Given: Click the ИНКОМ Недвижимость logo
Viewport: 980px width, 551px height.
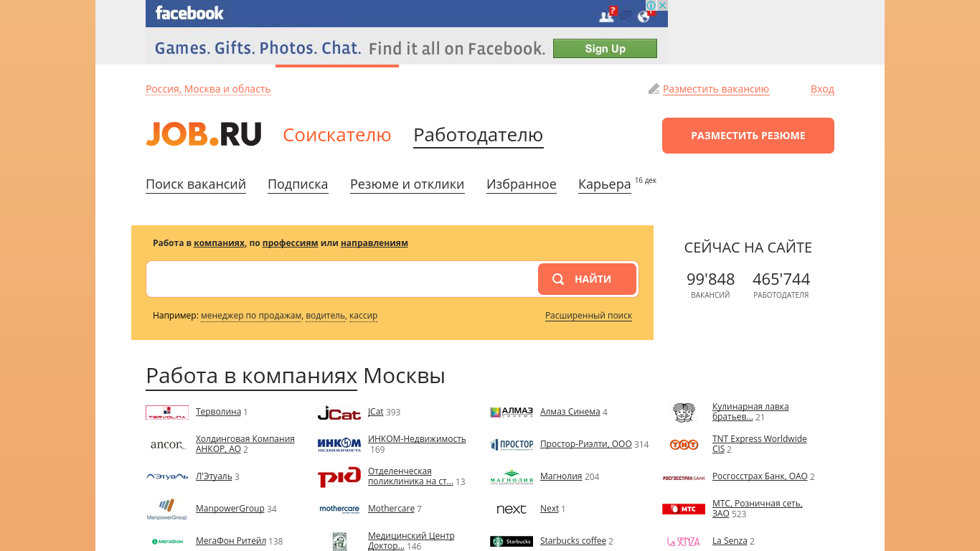Looking at the screenshot, I should tap(339, 445).
